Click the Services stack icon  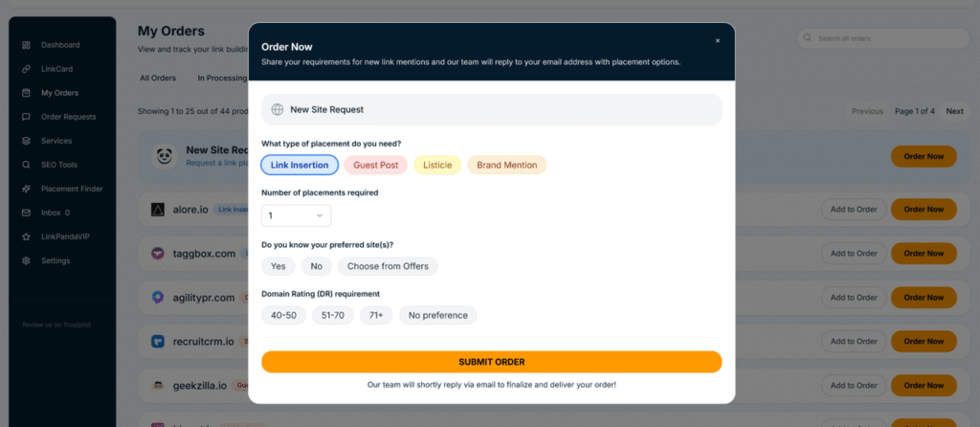tap(26, 141)
